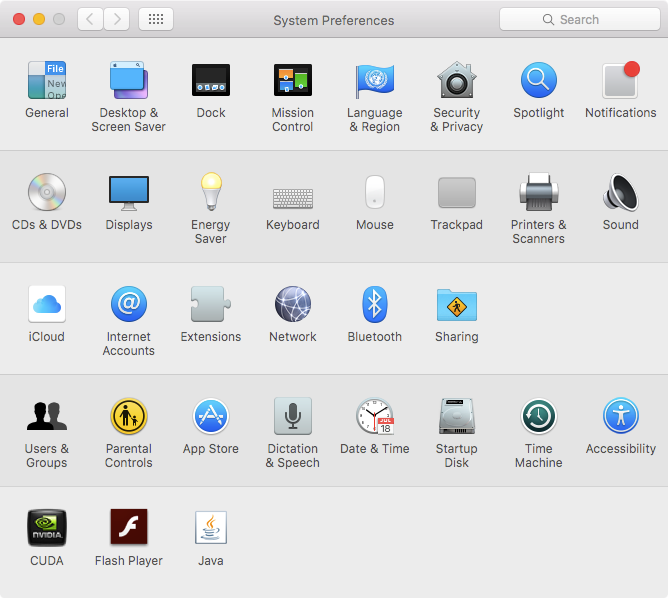Open Bluetooth preferences
Viewport: 668px width, 598px height.
tap(375, 305)
